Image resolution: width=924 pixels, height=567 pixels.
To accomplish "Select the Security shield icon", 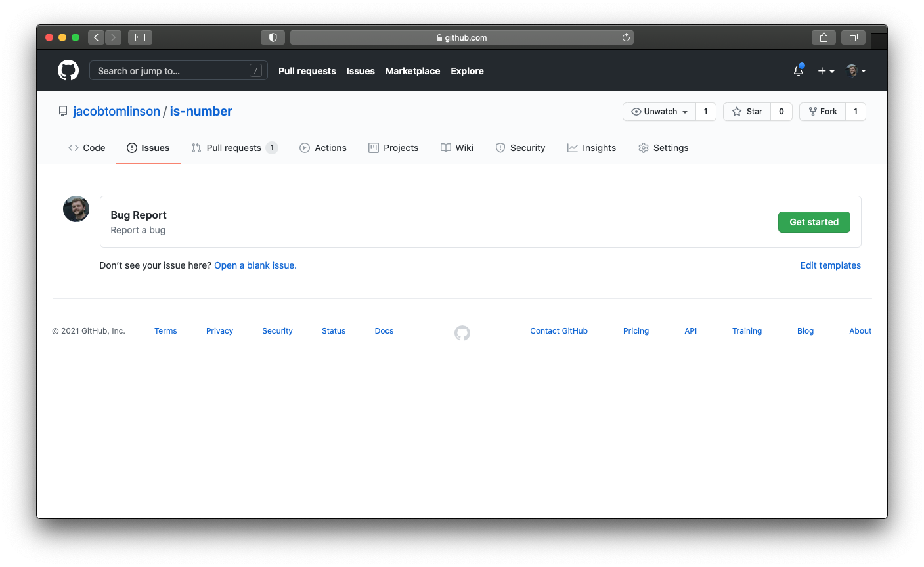I will (500, 147).
